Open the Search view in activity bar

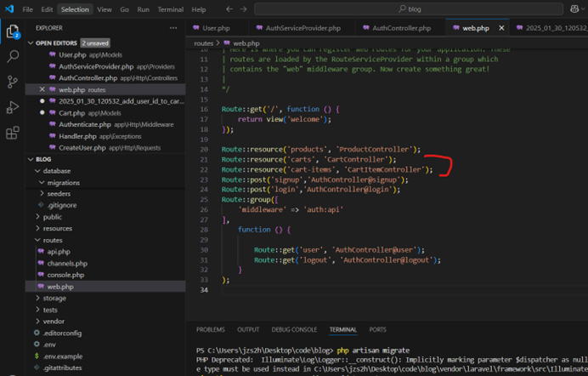[x=13, y=57]
